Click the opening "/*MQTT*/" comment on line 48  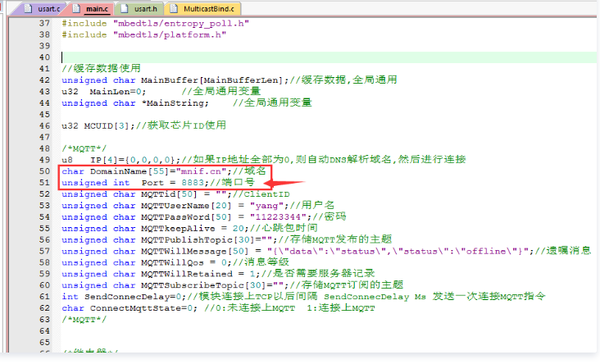pos(84,148)
